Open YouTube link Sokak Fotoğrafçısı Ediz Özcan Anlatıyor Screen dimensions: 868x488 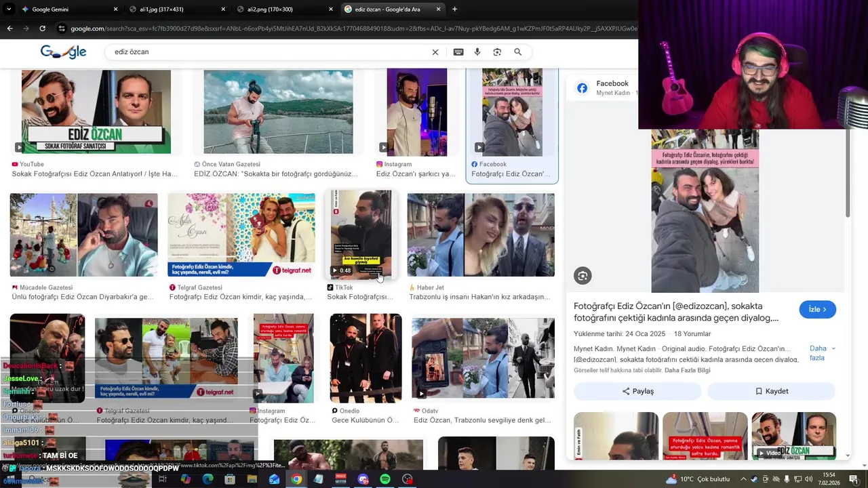click(x=95, y=174)
